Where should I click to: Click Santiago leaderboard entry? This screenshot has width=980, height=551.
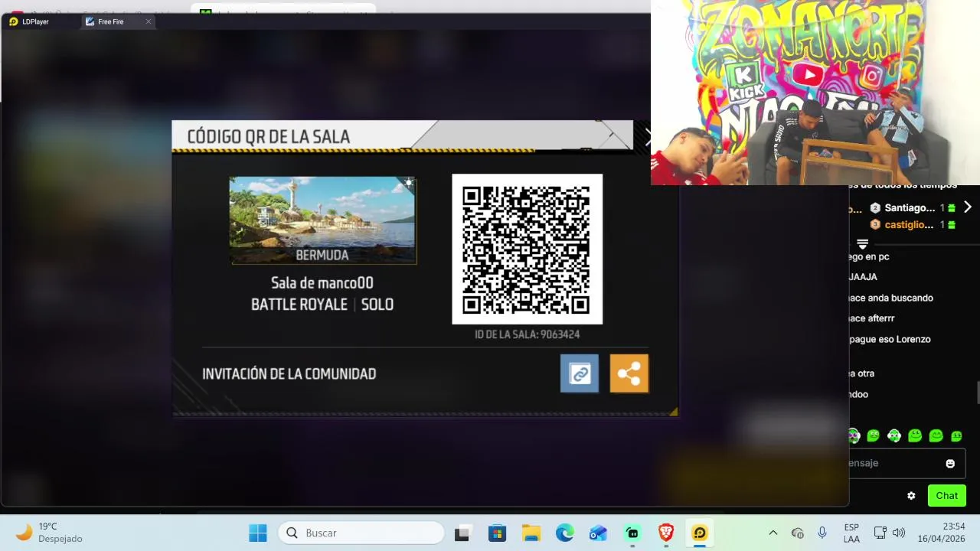point(913,207)
